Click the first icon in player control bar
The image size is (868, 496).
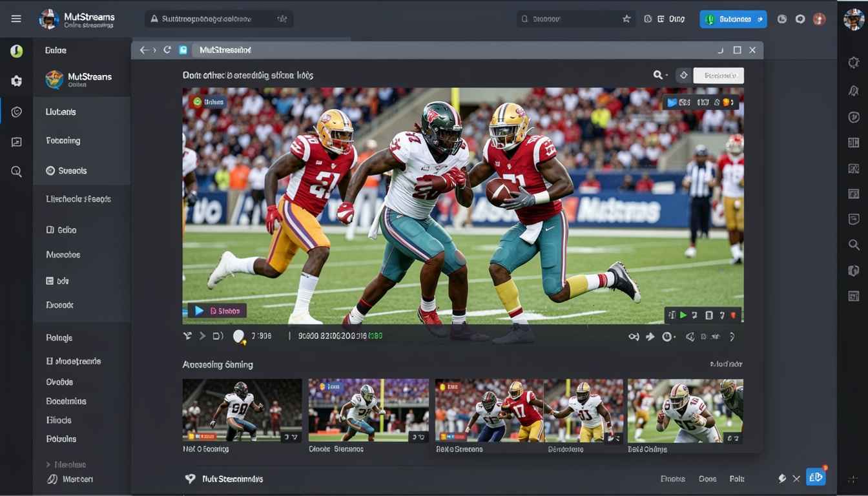pyautogui.click(x=188, y=336)
